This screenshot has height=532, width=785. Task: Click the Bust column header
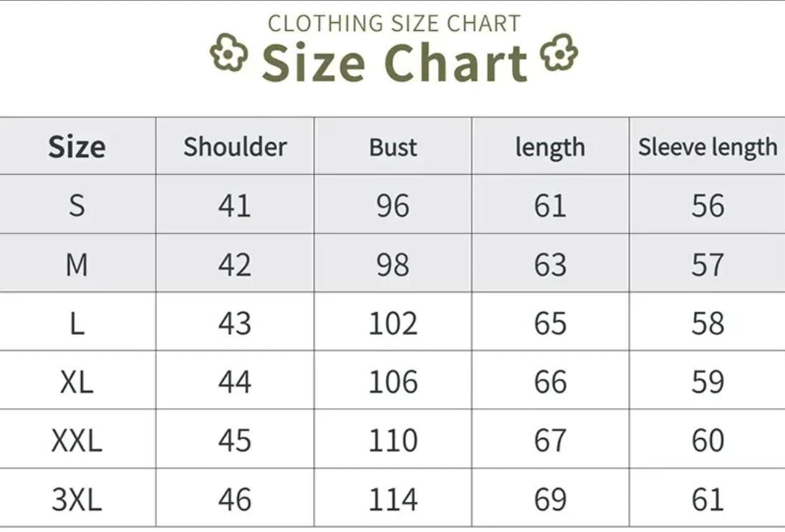393,147
